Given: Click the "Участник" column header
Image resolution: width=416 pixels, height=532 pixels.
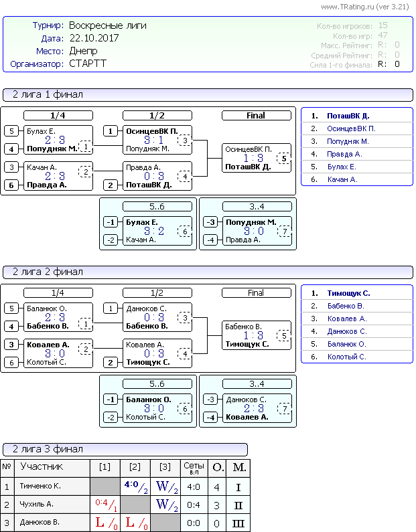Looking at the screenshot, I should coord(42,466).
